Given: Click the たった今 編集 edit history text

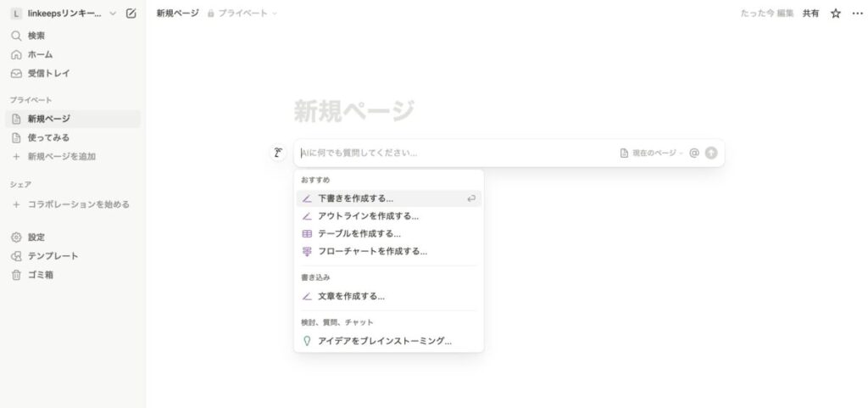Looking at the screenshot, I should click(766, 14).
